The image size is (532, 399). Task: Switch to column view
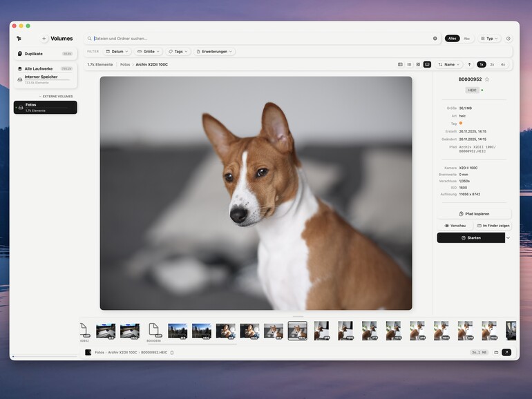tap(400, 64)
